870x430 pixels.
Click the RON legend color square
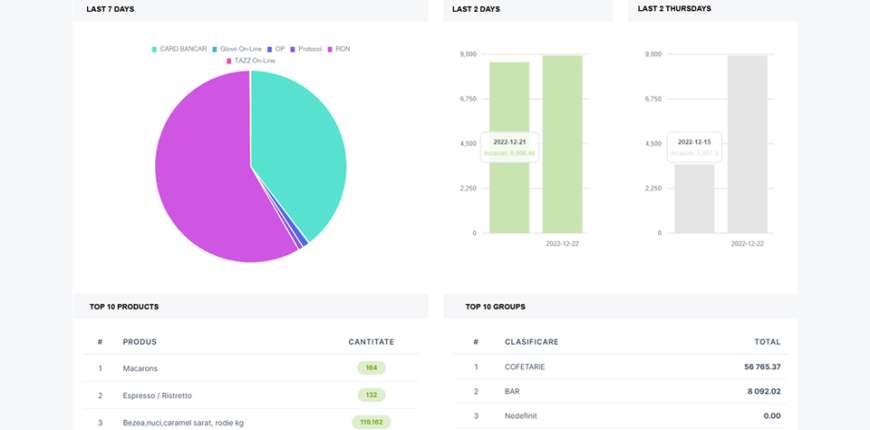(x=330, y=49)
